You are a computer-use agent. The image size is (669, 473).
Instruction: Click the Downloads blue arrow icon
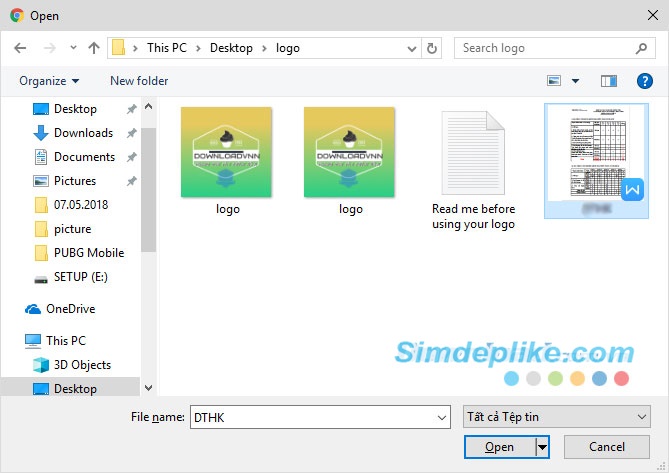[41, 133]
